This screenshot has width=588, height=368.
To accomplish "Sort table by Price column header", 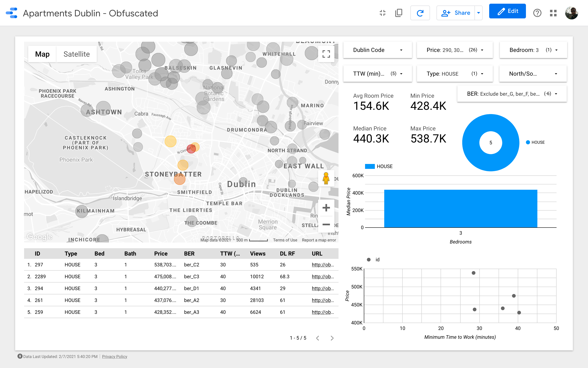I will tap(161, 254).
